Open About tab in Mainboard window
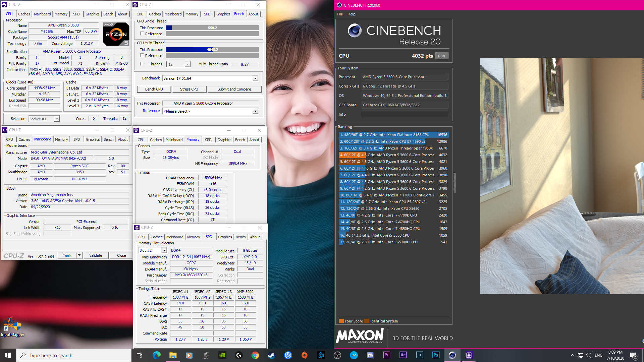The height and width of the screenshot is (362, 644). pyautogui.click(x=123, y=139)
